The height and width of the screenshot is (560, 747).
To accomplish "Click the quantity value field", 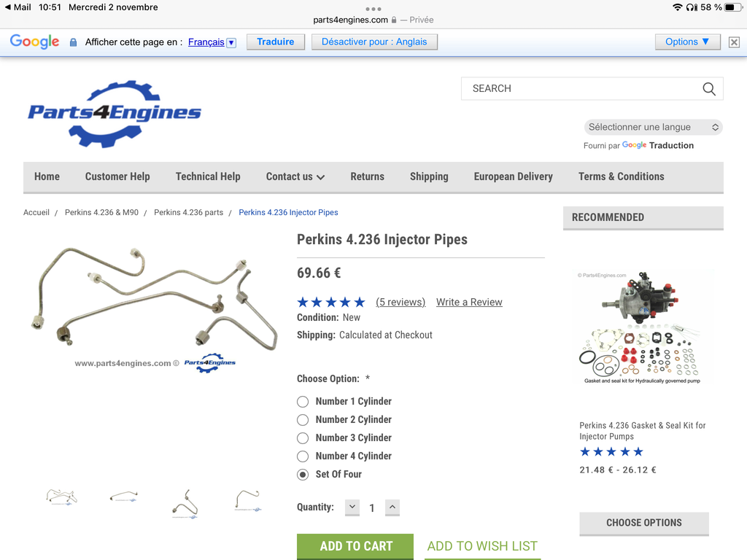I will coord(372,508).
